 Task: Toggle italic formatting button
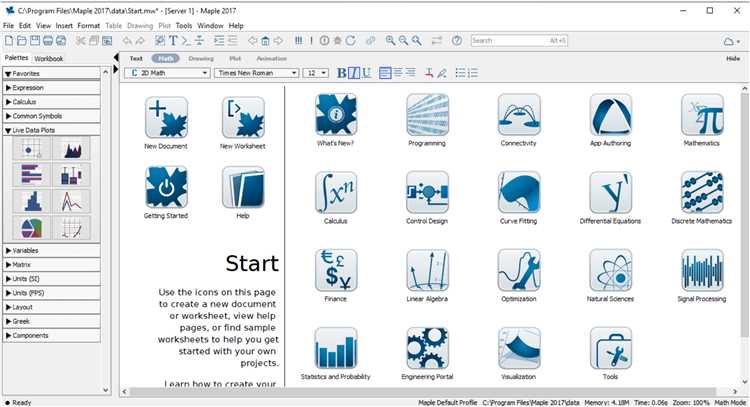[x=354, y=73]
